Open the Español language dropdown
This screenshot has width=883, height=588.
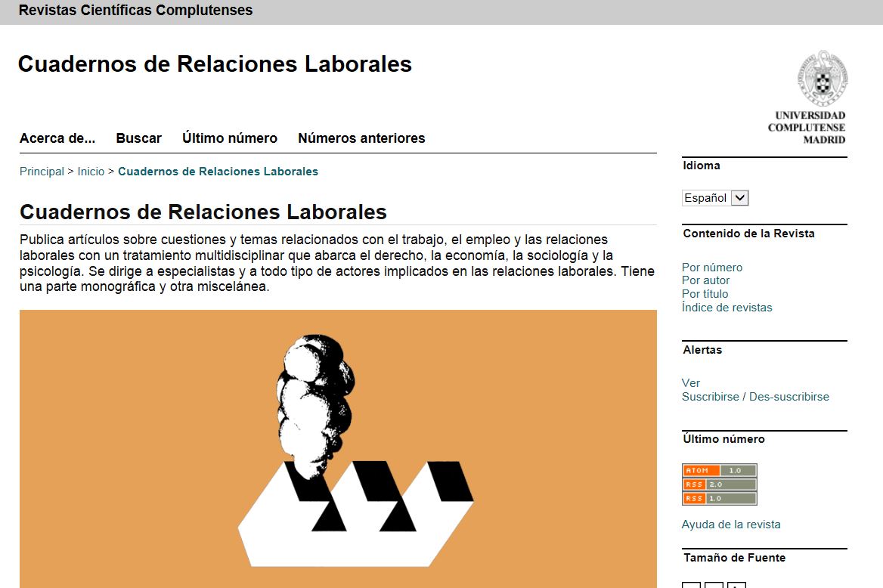tap(715, 198)
